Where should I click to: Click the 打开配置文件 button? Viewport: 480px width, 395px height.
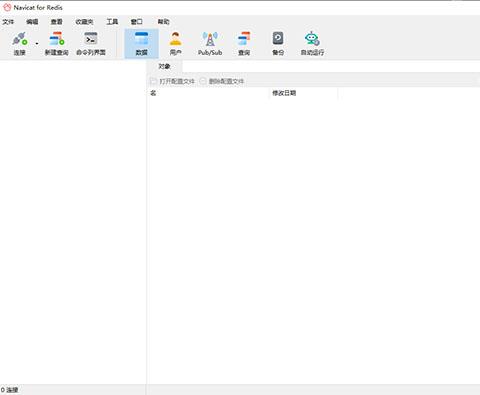(x=173, y=81)
